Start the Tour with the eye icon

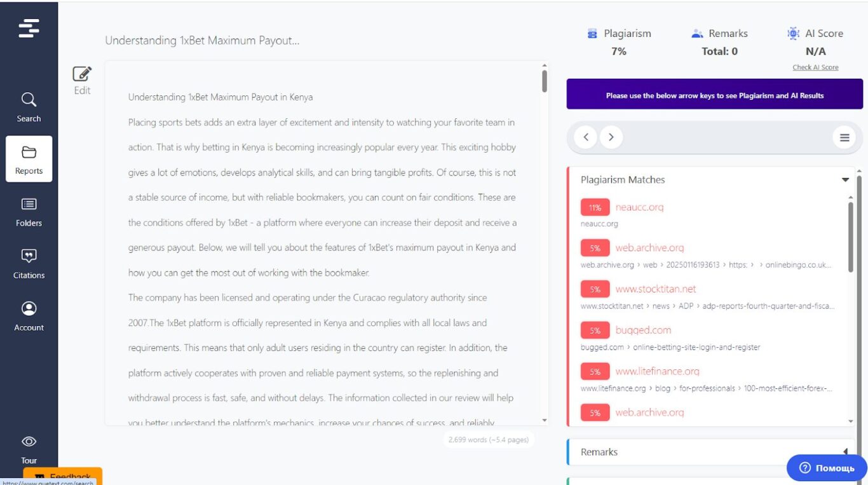pos(29,449)
